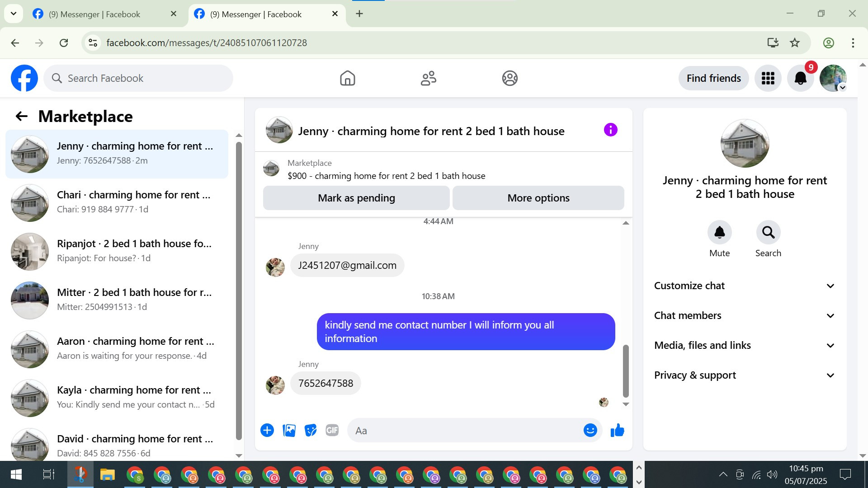The width and height of the screenshot is (868, 488).
Task: Expand Privacy & support section
Action: tap(744, 375)
